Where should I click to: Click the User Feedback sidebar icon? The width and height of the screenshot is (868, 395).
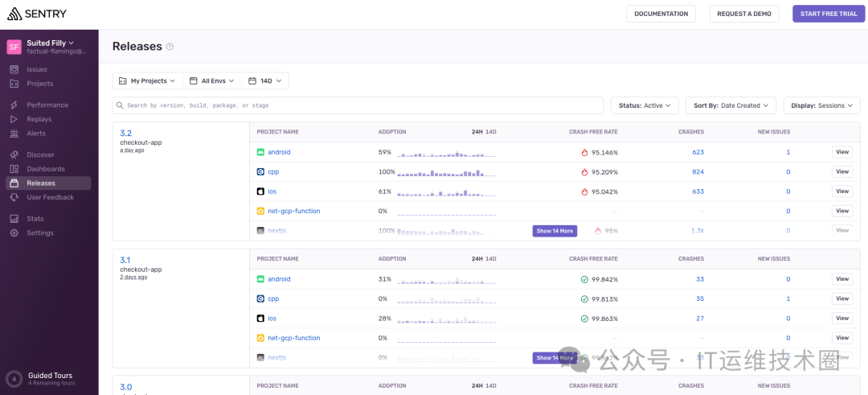[15, 197]
